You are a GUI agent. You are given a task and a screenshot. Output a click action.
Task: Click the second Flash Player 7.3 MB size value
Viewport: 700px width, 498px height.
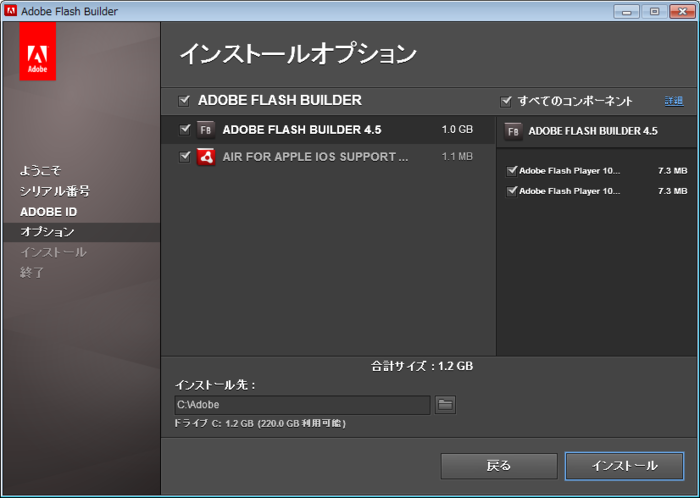pos(672,191)
